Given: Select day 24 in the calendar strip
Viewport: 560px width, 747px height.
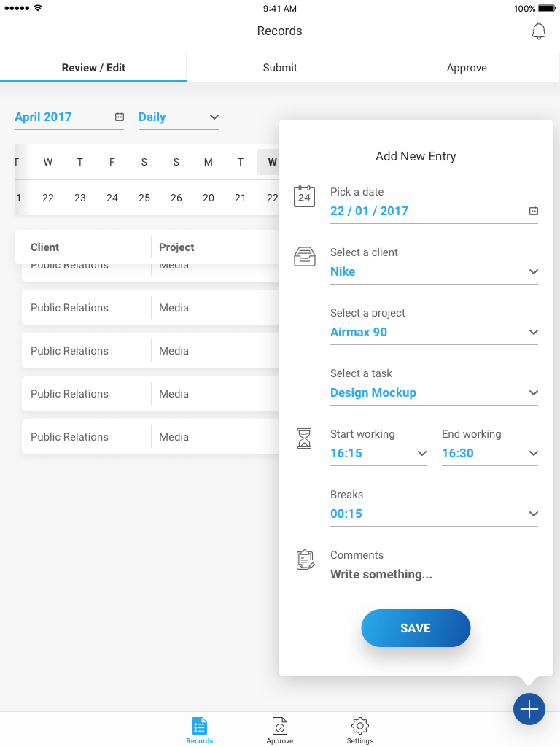Looking at the screenshot, I should pos(112,198).
